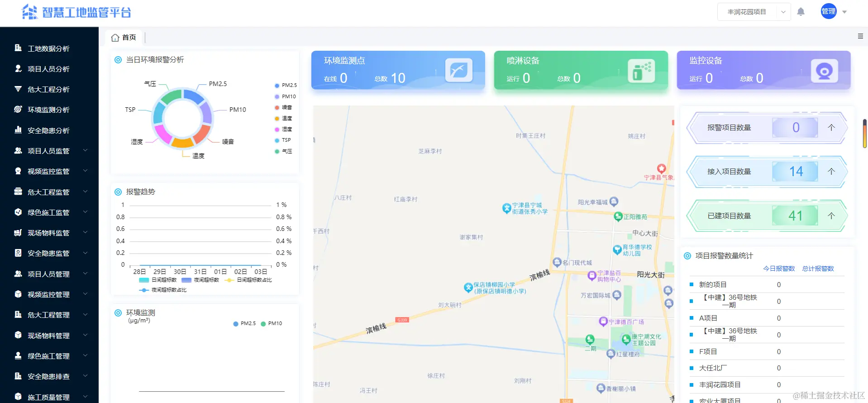Toggle 噪音 in the pie chart legend
This screenshot has height=403, width=868.
click(x=283, y=107)
